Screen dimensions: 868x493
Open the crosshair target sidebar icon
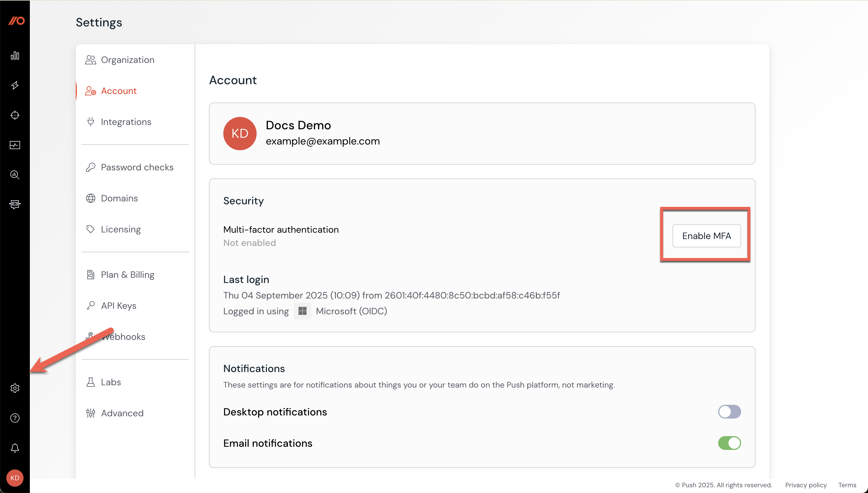[x=15, y=115]
